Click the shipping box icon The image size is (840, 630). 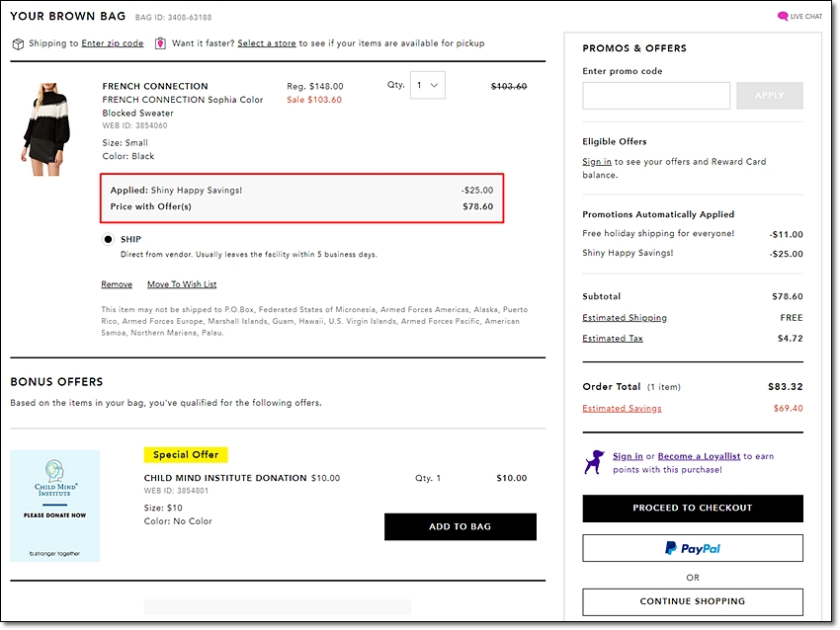pyautogui.click(x=18, y=43)
